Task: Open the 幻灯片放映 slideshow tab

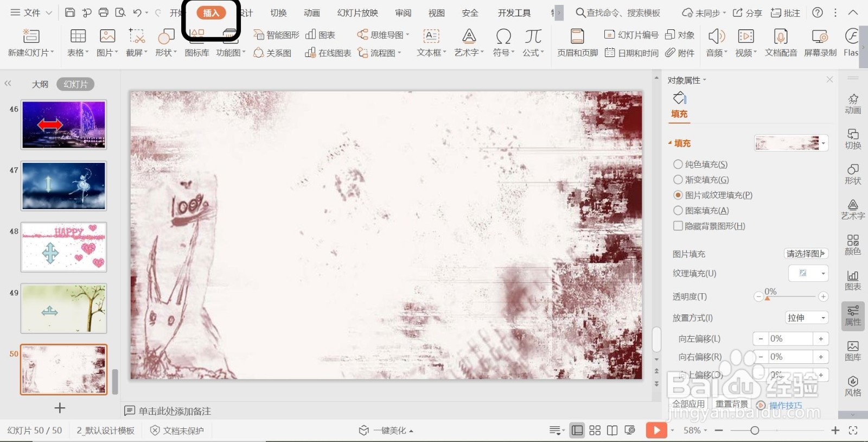Action: pyautogui.click(x=358, y=13)
